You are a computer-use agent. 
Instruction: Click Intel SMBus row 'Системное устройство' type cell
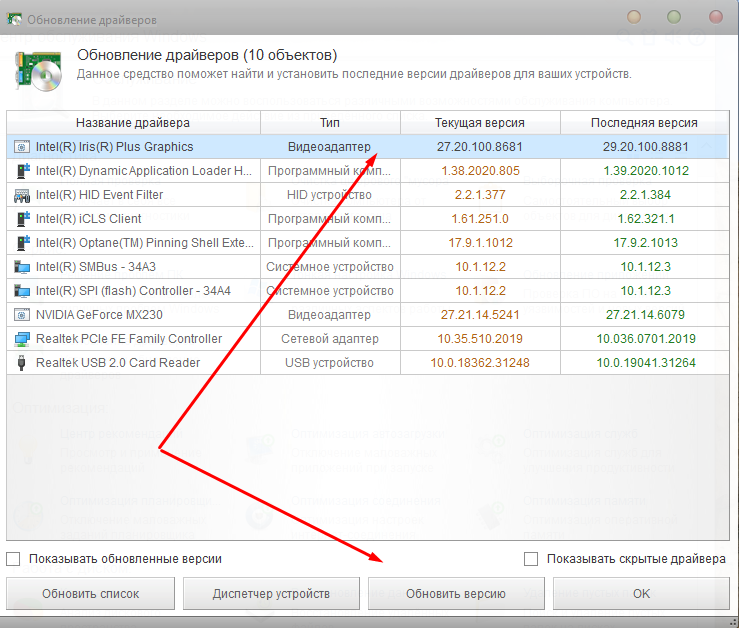(x=330, y=267)
